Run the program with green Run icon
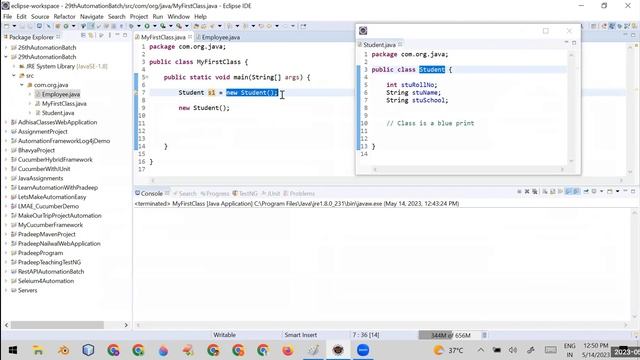Viewport: 640px width, 360px height. pos(147,26)
